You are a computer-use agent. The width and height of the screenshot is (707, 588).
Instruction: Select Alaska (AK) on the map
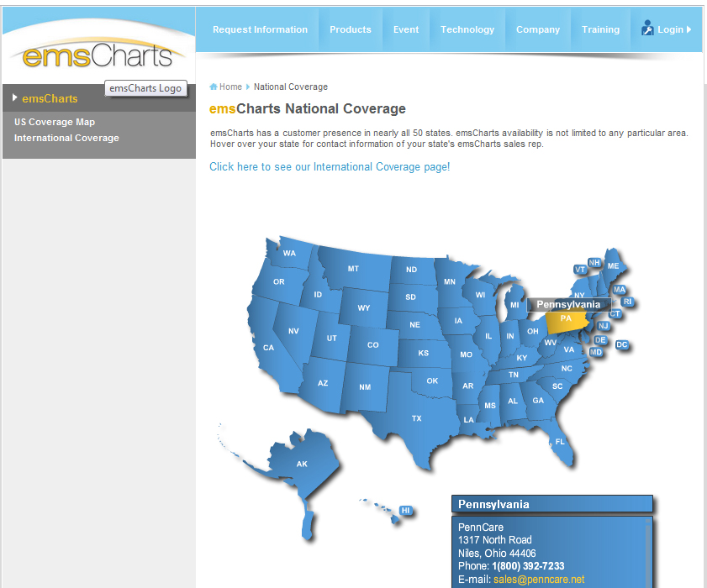[x=302, y=464]
